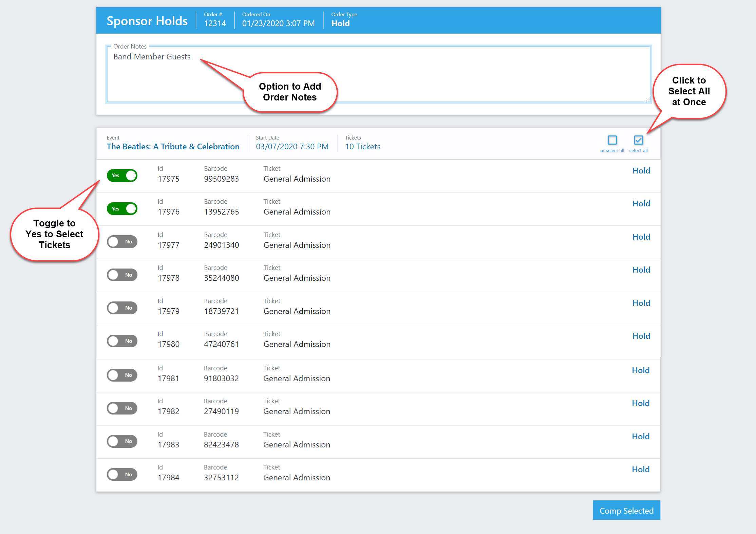This screenshot has width=756, height=534.
Task: Click ordered-on date 01/23/2020 3:07 PM
Action: 278,23
